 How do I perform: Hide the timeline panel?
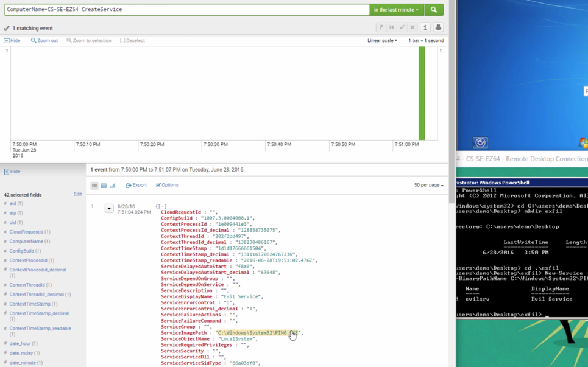point(12,41)
